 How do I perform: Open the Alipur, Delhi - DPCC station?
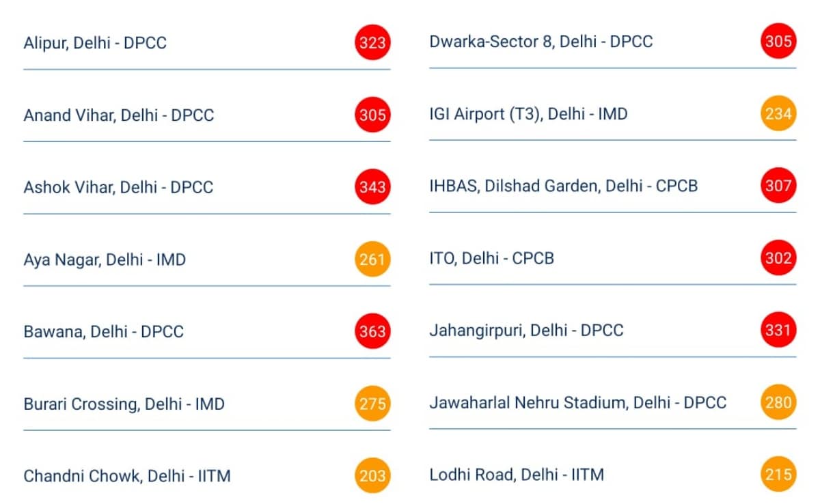click(x=95, y=43)
